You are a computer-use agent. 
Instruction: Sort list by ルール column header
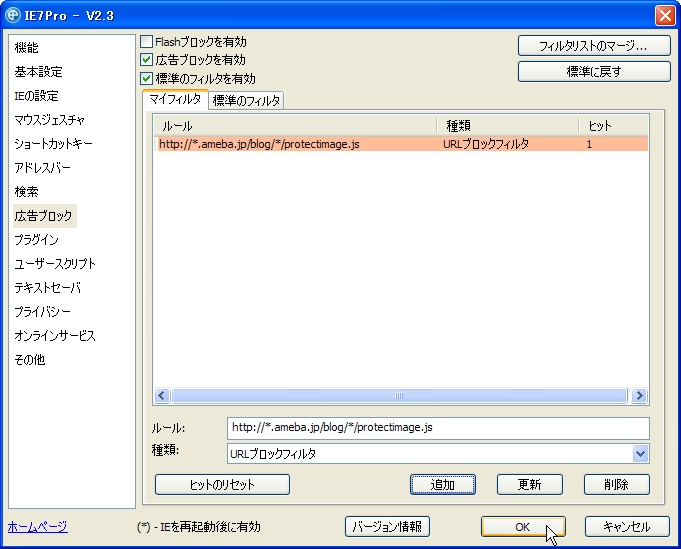(x=295, y=126)
